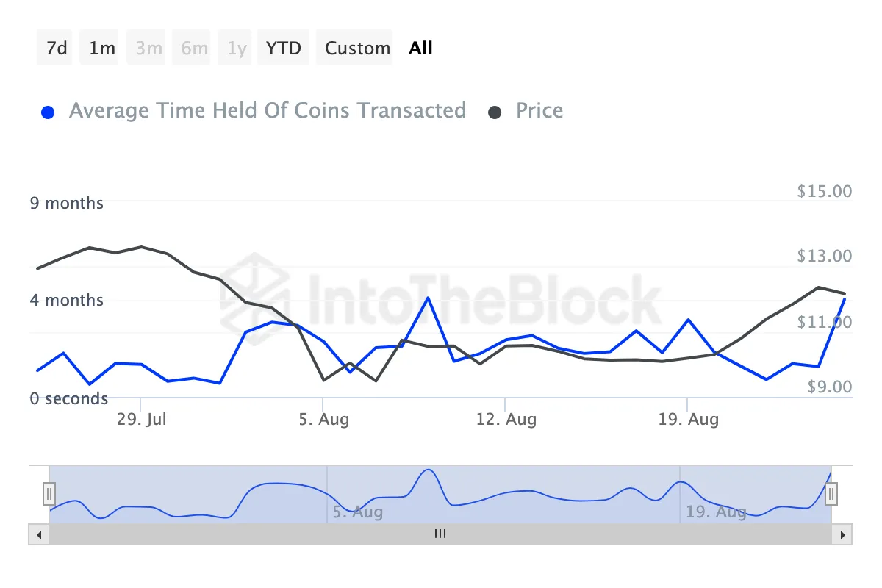Select the YTD time range
The image size is (882, 588).
click(x=284, y=49)
